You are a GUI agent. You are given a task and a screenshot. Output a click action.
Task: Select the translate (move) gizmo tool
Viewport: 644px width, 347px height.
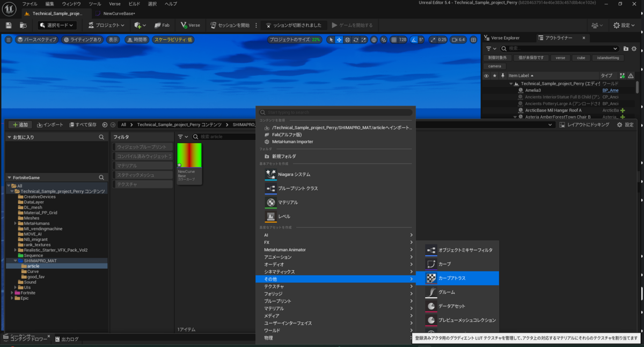point(339,40)
